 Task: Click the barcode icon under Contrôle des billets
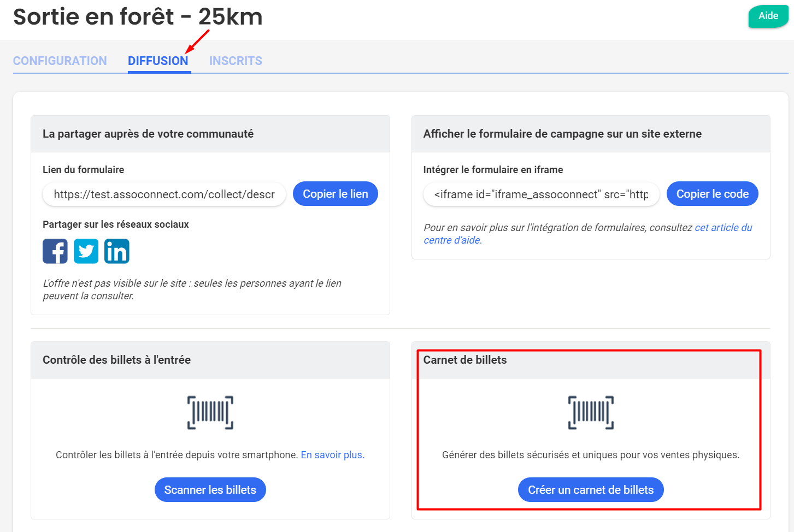pyautogui.click(x=210, y=413)
